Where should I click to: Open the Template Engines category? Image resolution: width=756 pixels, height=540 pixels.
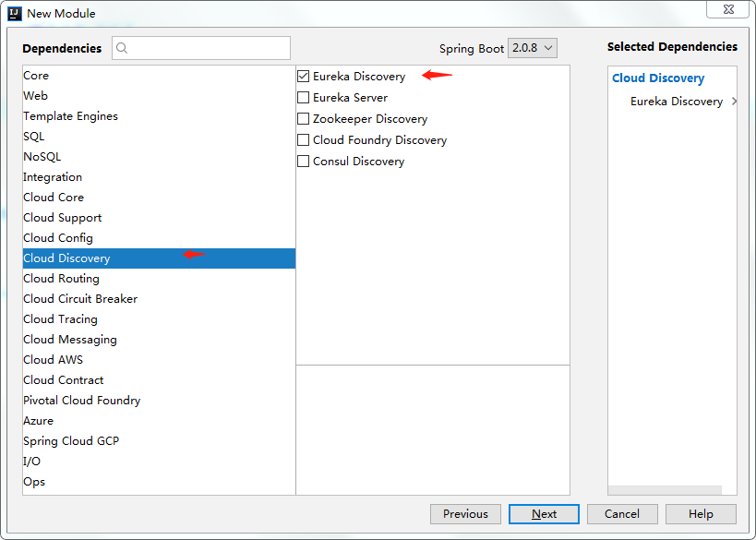click(159, 116)
